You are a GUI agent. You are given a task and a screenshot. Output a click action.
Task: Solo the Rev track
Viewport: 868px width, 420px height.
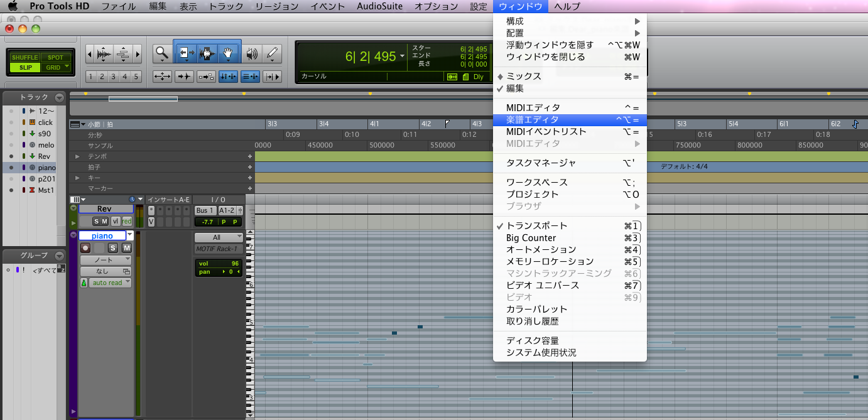coord(97,221)
